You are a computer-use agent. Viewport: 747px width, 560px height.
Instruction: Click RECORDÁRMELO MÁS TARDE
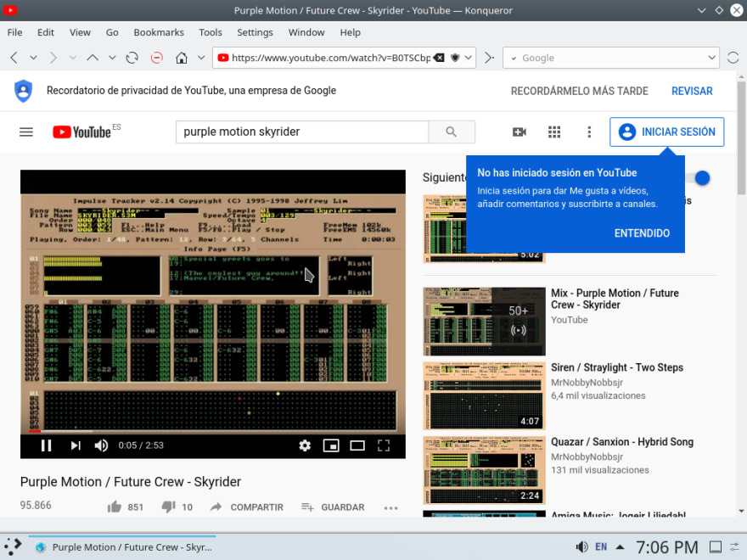pyautogui.click(x=579, y=91)
